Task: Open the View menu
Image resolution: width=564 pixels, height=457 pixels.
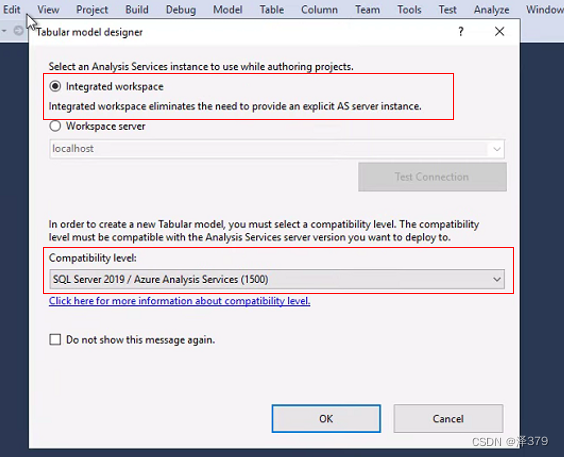Action: pos(48,9)
